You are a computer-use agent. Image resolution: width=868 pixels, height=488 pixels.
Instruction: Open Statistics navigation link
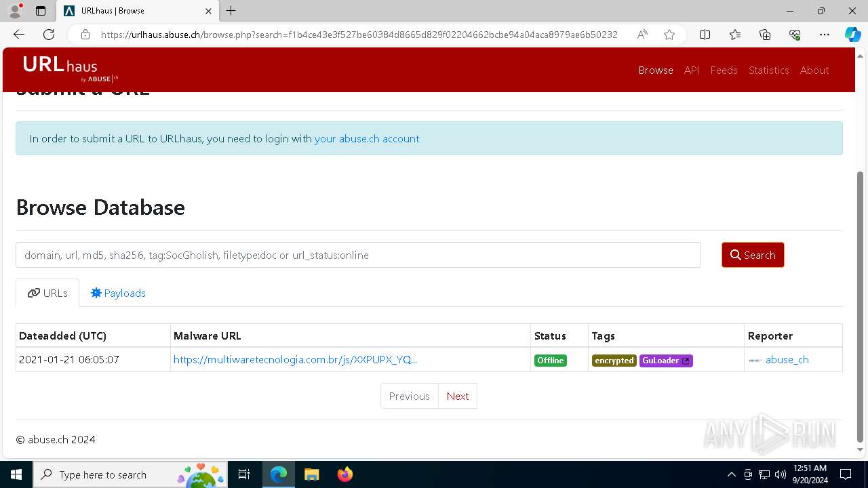(x=768, y=70)
